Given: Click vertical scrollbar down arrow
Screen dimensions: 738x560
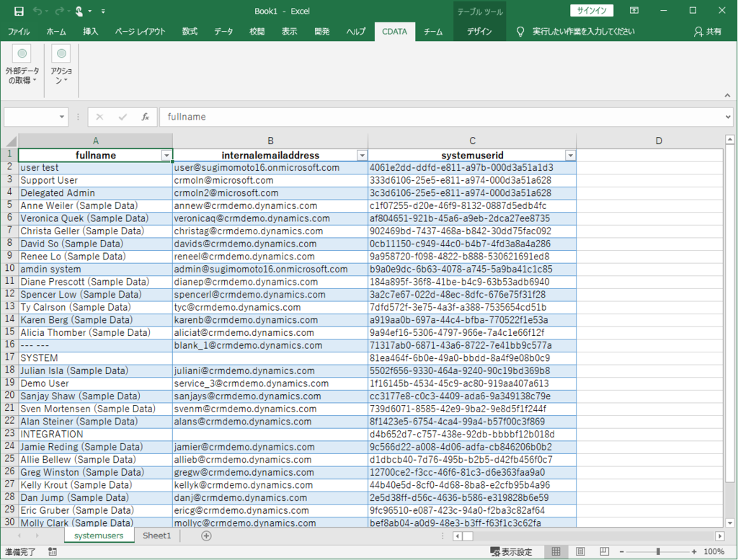Looking at the screenshot, I should [729, 523].
